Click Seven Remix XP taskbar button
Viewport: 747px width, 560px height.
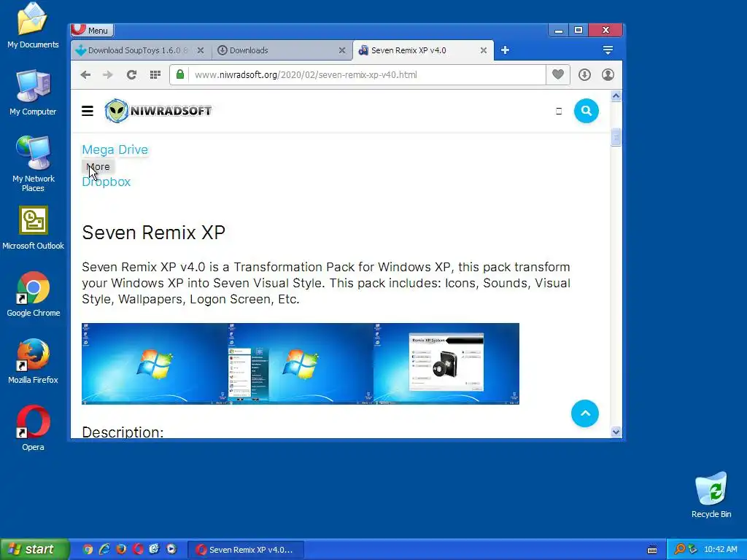coord(246,550)
